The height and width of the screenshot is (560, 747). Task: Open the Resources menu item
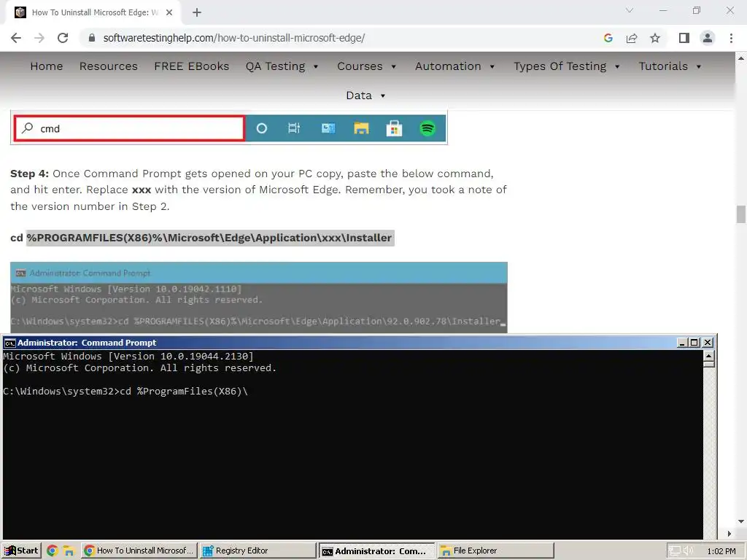click(x=108, y=66)
